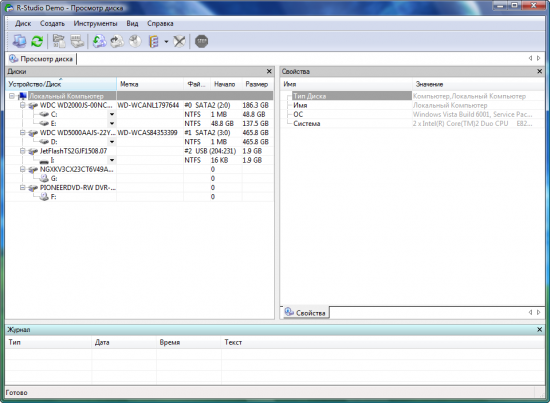The height and width of the screenshot is (403, 550).
Task: Collapse the WDC WD5000AAJS drive node
Action: point(22,133)
